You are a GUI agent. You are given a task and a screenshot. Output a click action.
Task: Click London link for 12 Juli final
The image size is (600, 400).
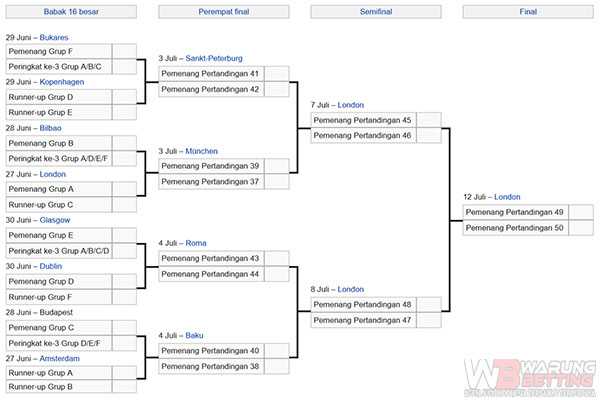507,197
